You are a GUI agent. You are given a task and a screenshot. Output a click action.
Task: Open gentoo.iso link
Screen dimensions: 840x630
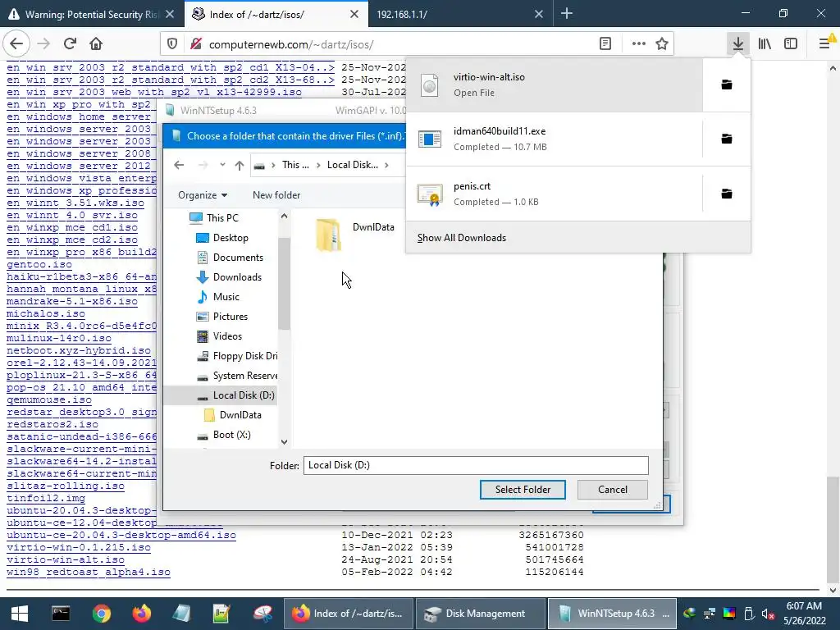coord(39,265)
